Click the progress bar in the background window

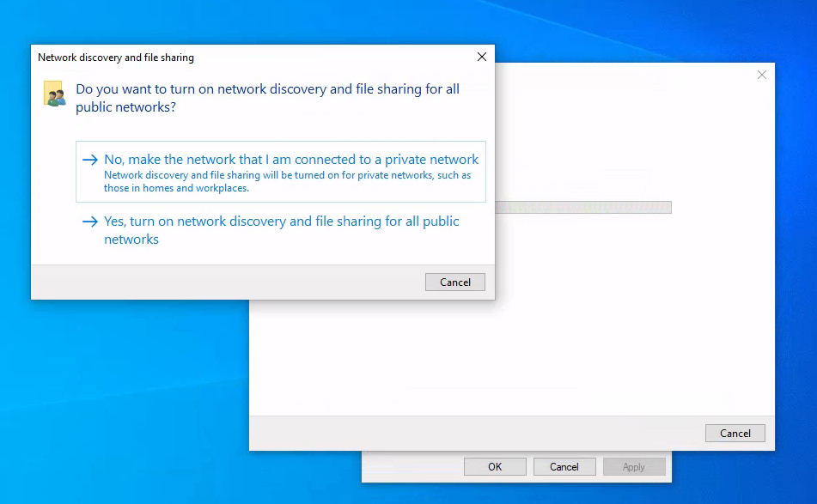(x=584, y=207)
